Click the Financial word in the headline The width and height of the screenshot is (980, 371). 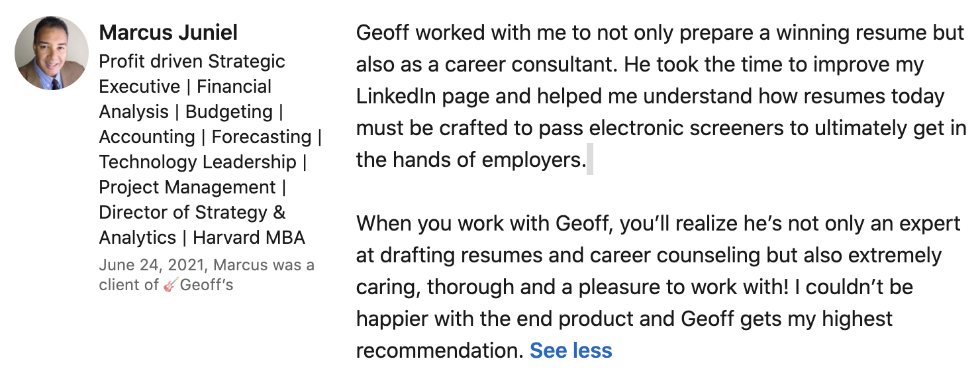click(x=234, y=87)
